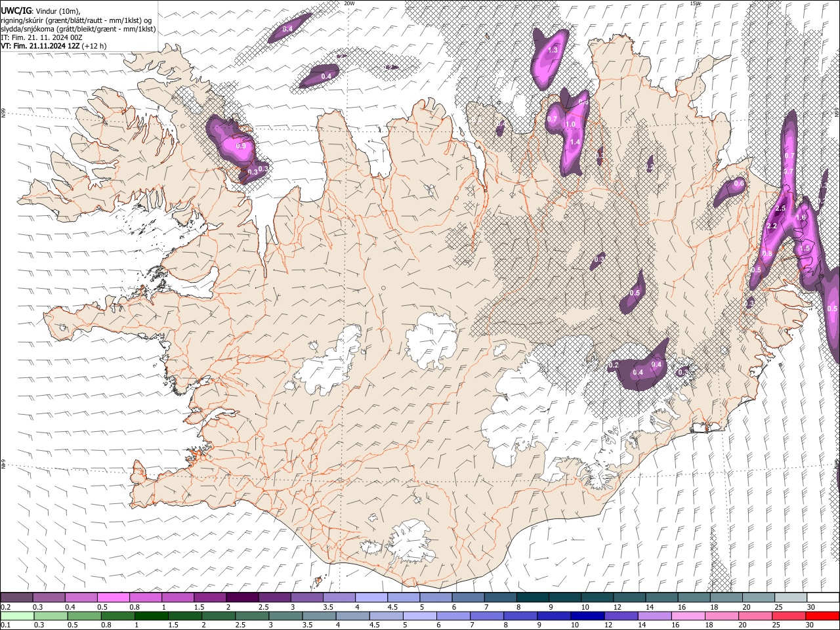Click the '0.2' precipitation value in the southeast
This screenshot has width=840, height=630.
click(x=614, y=364)
